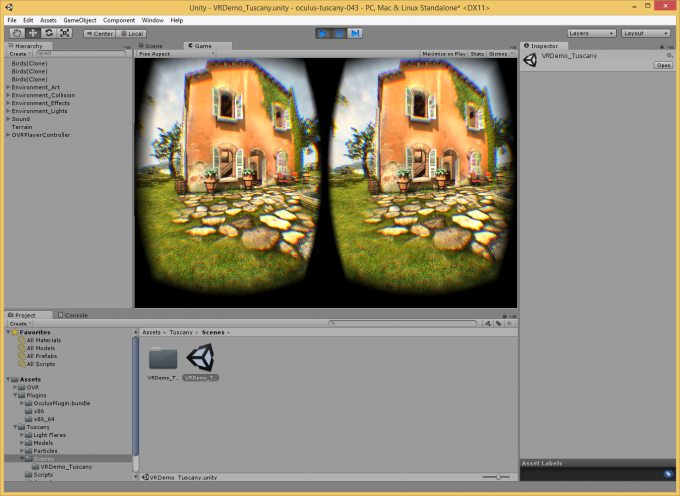The image size is (680, 496).
Task: Select All Scripts favorite search
Action: point(41,364)
